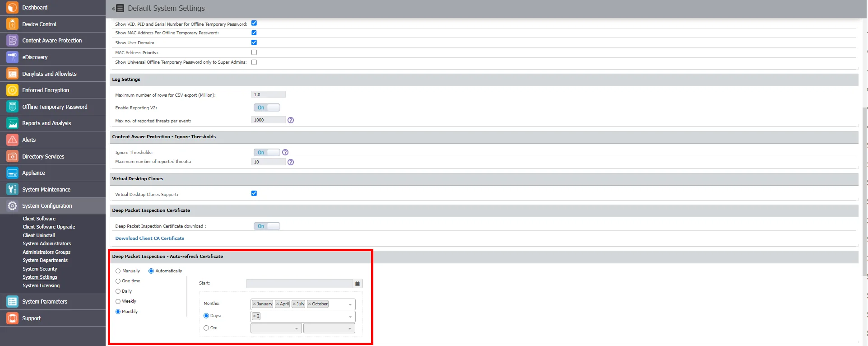This screenshot has width=868, height=346.
Task: Toggle the Ignore Thresholds switch
Action: 267,152
